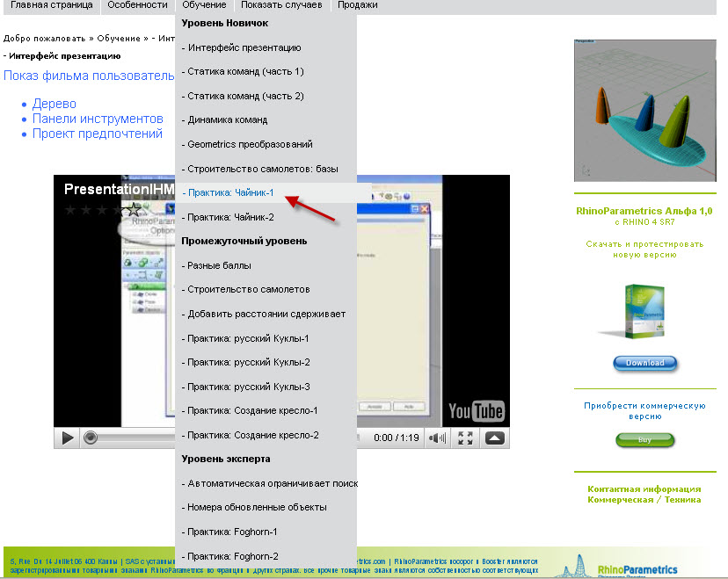Image resolution: width=728 pixels, height=579 pixels.
Task: Click the YouTube logo on video
Action: [x=477, y=411]
